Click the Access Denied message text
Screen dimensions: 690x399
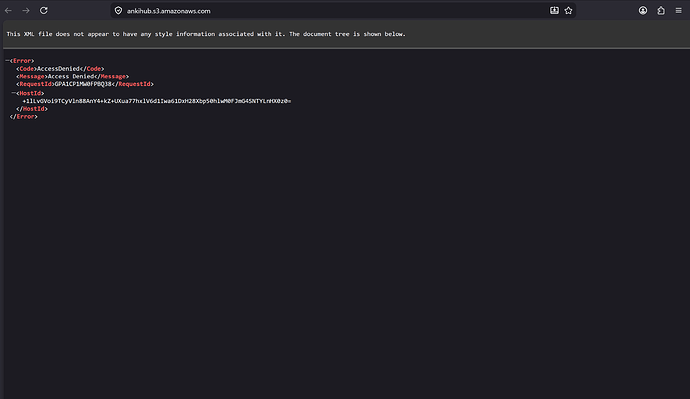(x=71, y=77)
